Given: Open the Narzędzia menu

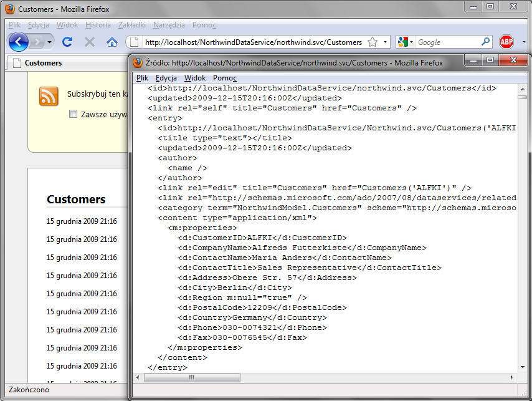Looking at the screenshot, I should (169, 25).
